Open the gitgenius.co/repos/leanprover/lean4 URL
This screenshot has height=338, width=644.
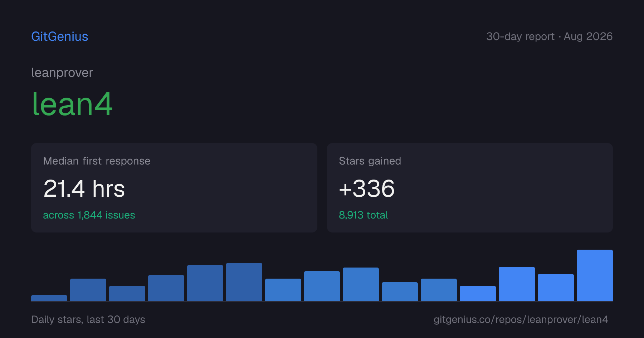click(521, 319)
